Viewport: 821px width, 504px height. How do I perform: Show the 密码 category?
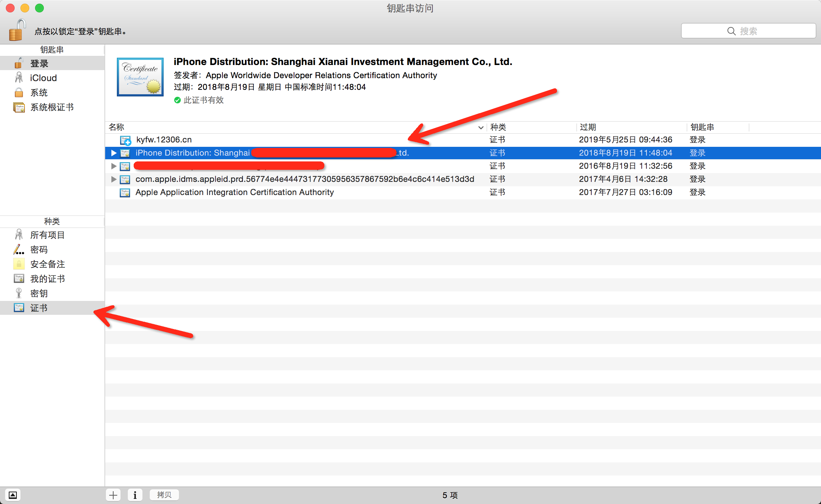point(52,249)
